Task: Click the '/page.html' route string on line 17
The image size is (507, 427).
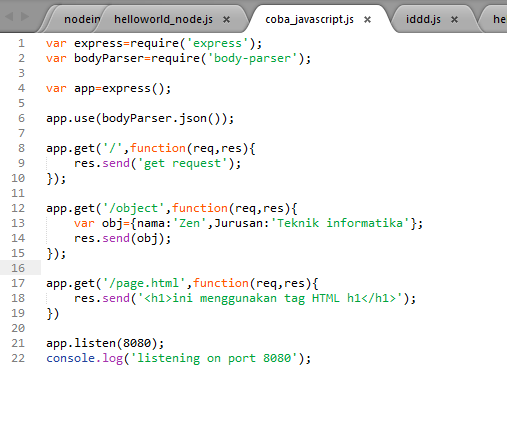Action: 144,283
